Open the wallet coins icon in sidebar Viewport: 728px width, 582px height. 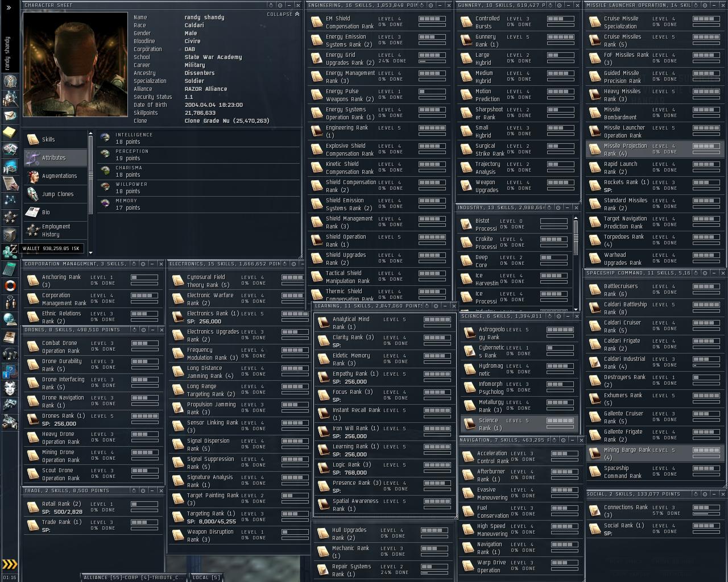coord(10,251)
